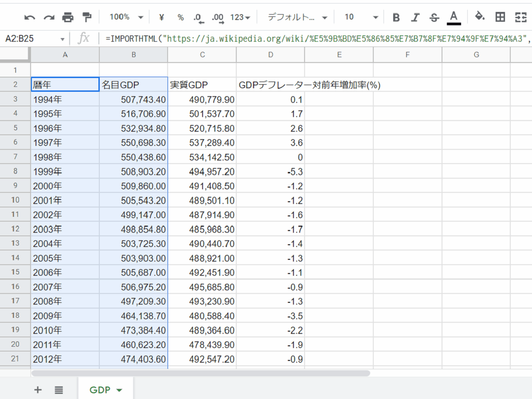Format cells as percent
The image size is (532, 399).
coord(180,17)
